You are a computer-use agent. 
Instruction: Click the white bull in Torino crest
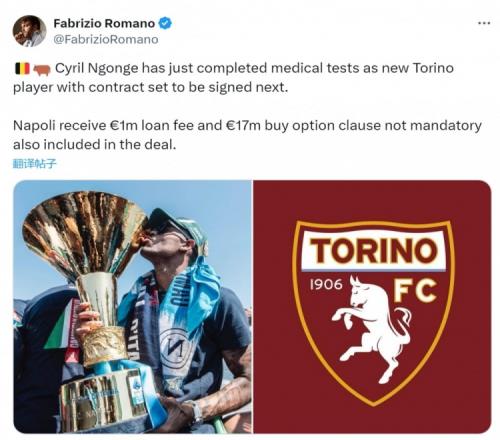[372, 328]
